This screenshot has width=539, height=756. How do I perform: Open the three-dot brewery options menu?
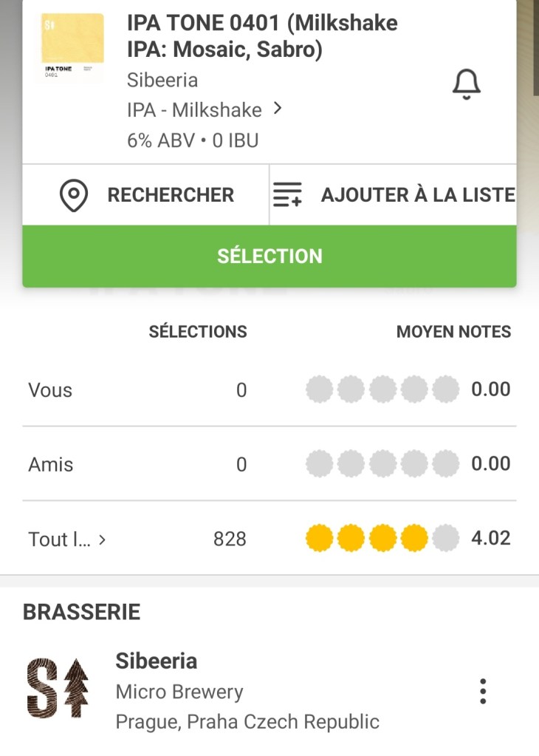pyautogui.click(x=482, y=691)
